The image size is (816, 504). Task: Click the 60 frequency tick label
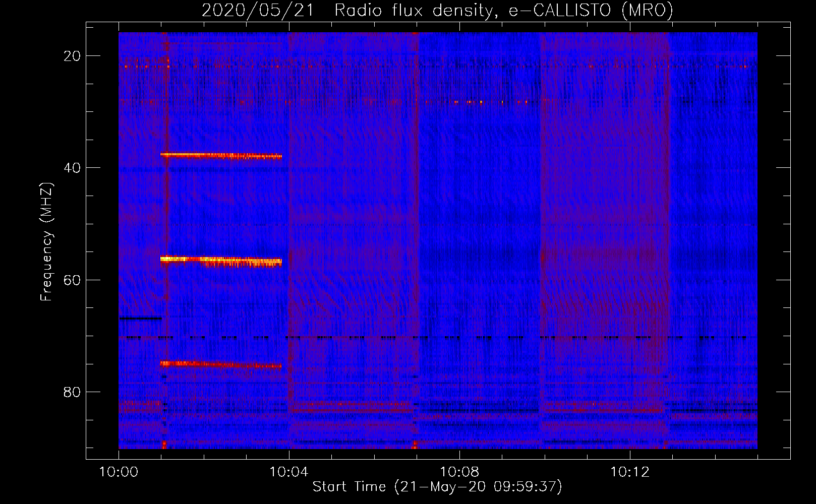click(x=72, y=280)
